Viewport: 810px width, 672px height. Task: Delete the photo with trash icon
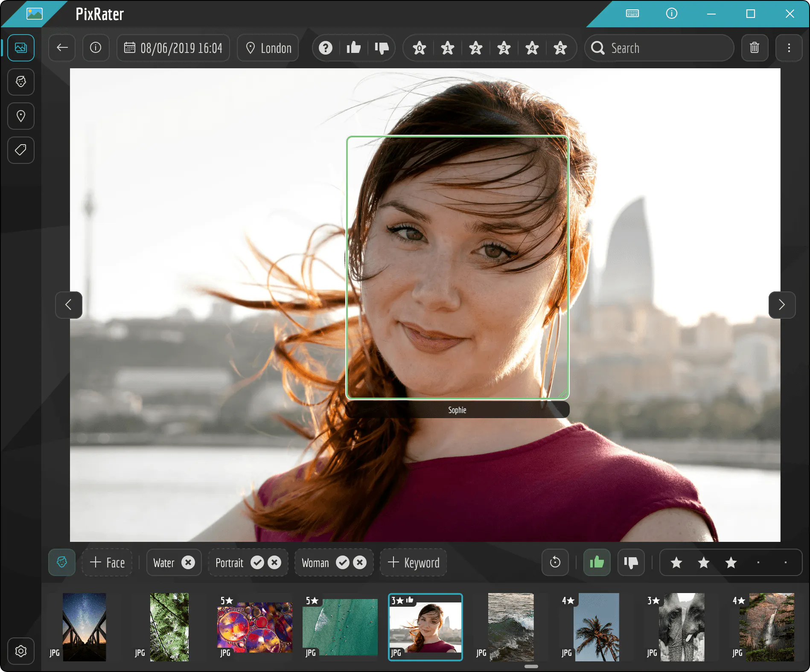click(x=755, y=48)
